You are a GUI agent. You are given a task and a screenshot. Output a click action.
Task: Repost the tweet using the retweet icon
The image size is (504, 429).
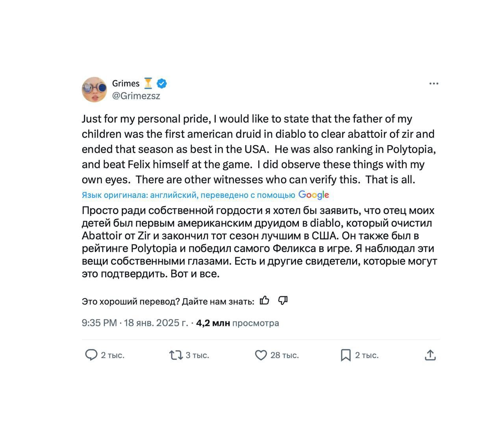coord(176,355)
